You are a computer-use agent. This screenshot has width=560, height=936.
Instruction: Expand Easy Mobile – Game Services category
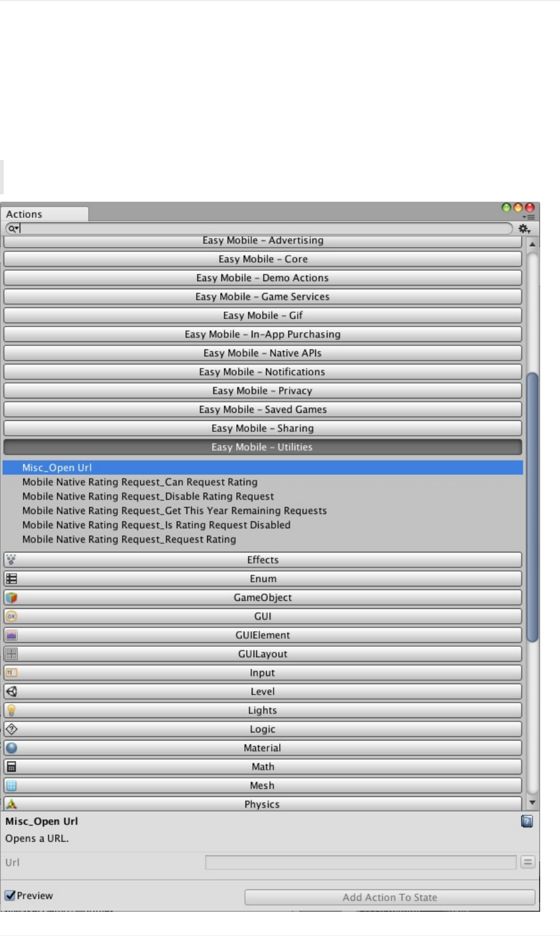[263, 297]
